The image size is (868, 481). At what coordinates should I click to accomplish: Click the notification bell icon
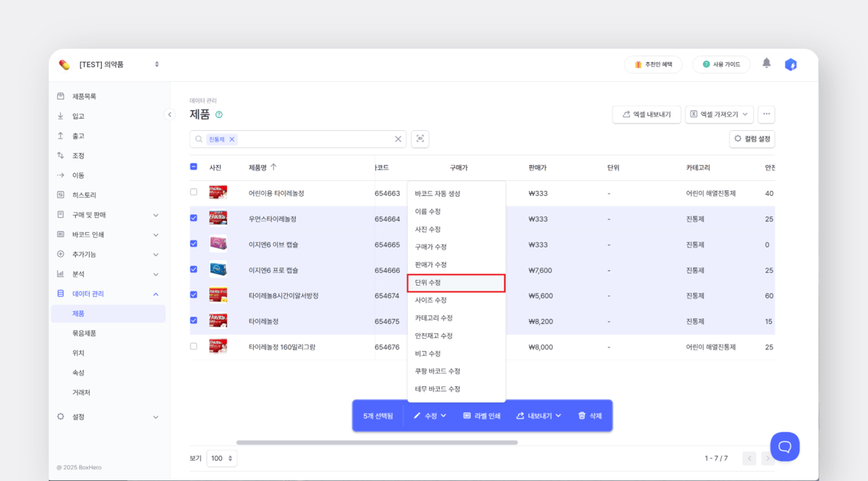767,64
